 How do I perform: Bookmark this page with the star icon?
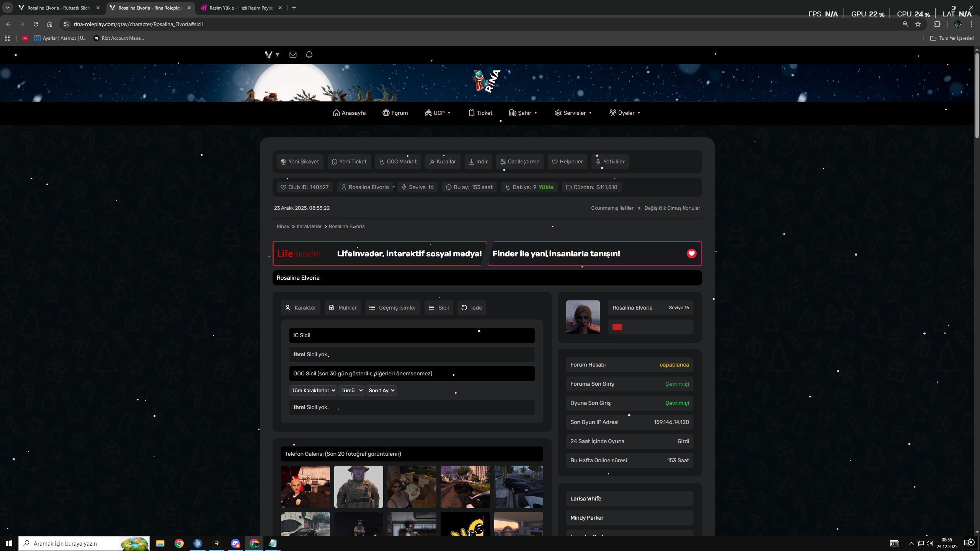tap(918, 24)
